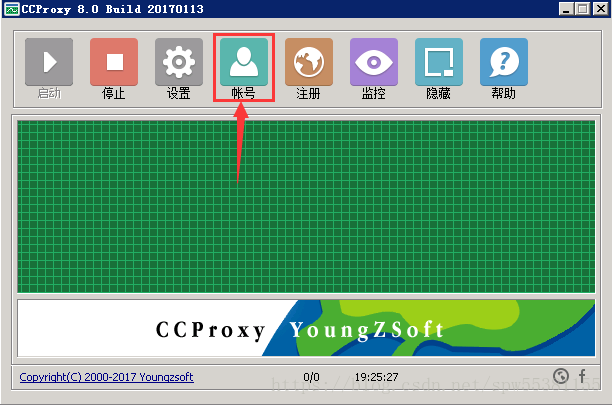Click the 注册 (Register) globe icon
This screenshot has width=612, height=405.
(309, 62)
